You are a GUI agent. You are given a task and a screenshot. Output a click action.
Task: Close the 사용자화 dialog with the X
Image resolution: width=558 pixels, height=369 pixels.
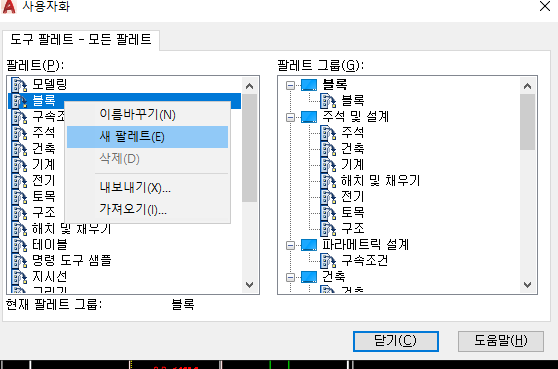click(545, 6)
